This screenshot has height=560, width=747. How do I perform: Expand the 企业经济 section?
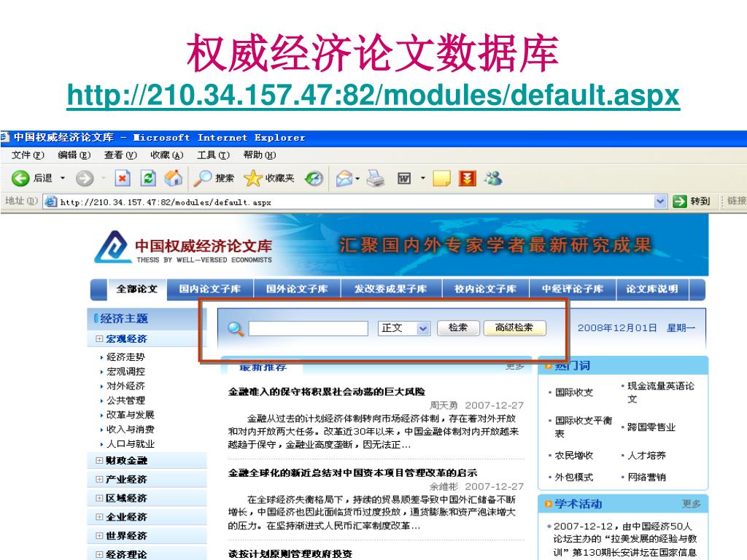click(x=99, y=517)
